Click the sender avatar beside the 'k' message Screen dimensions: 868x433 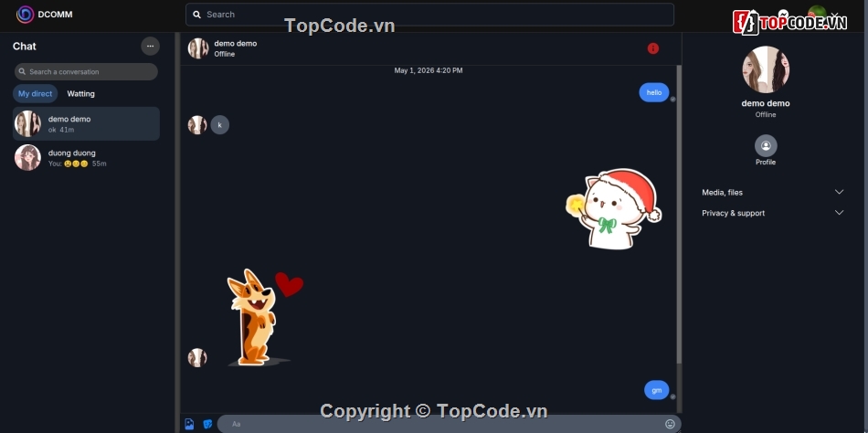pos(197,125)
